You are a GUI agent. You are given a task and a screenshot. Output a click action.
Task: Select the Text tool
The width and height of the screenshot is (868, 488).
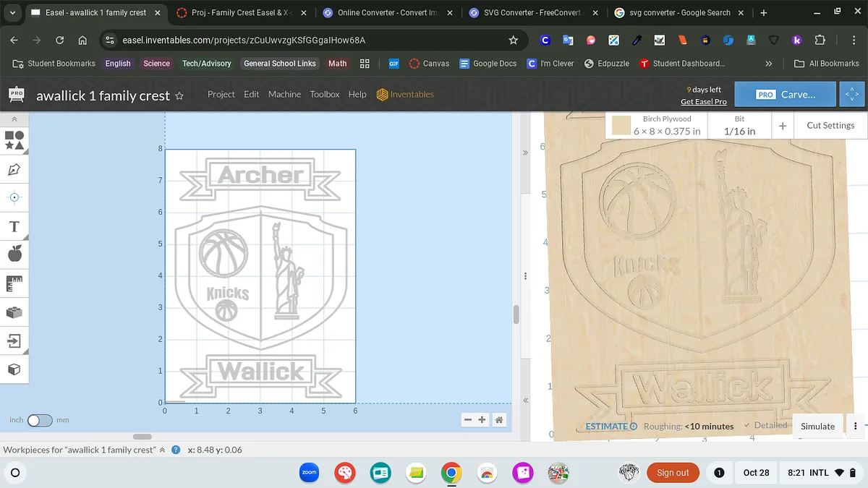click(x=14, y=227)
